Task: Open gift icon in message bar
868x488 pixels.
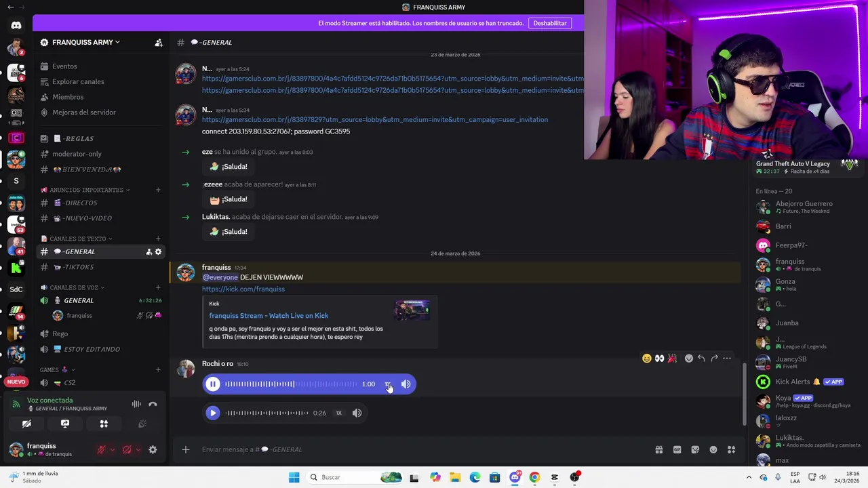Action: click(658, 449)
